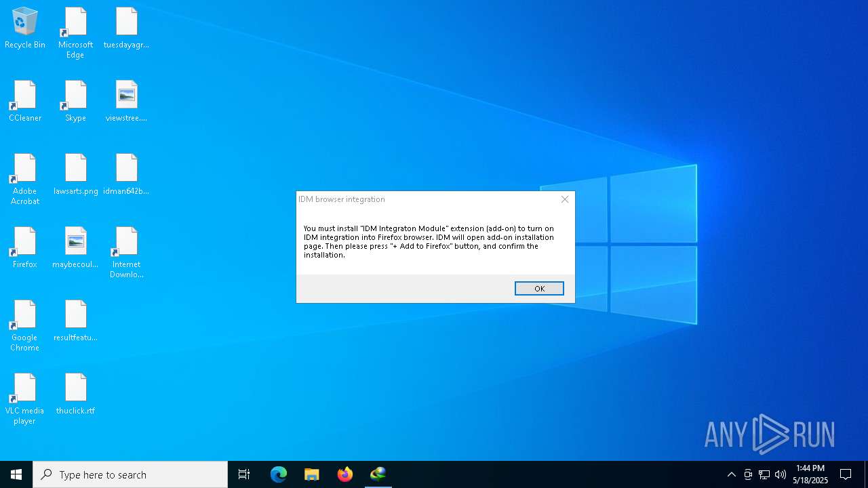This screenshot has width=868, height=488.
Task: Select the Adobe Acrobat desktop shortcut
Action: coord(25,180)
